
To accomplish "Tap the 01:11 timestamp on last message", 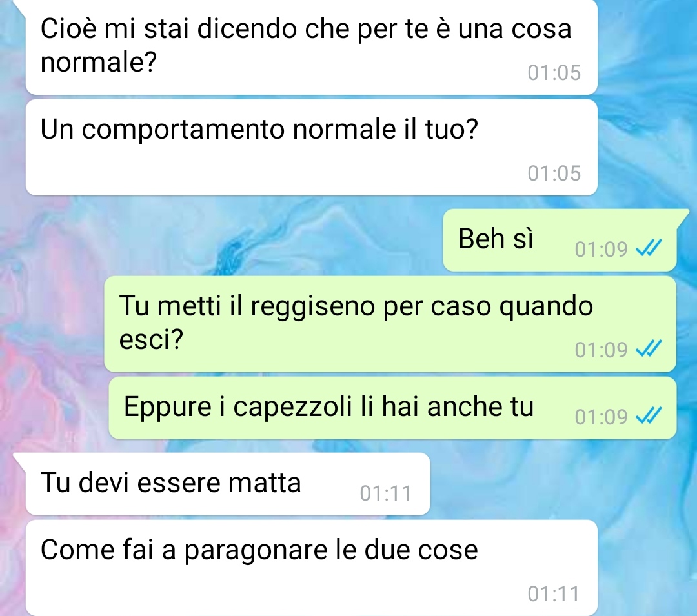I will click(554, 594).
